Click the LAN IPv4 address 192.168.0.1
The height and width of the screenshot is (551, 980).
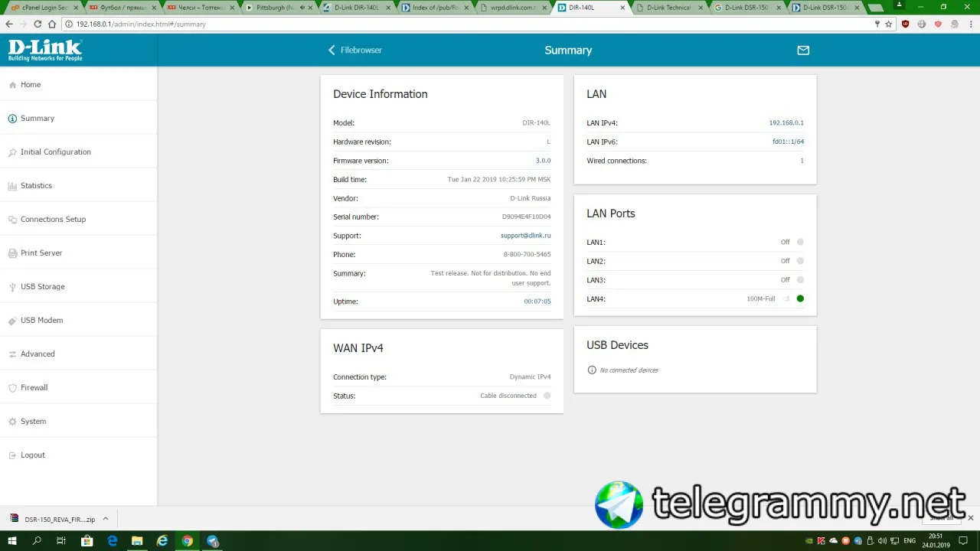(786, 123)
